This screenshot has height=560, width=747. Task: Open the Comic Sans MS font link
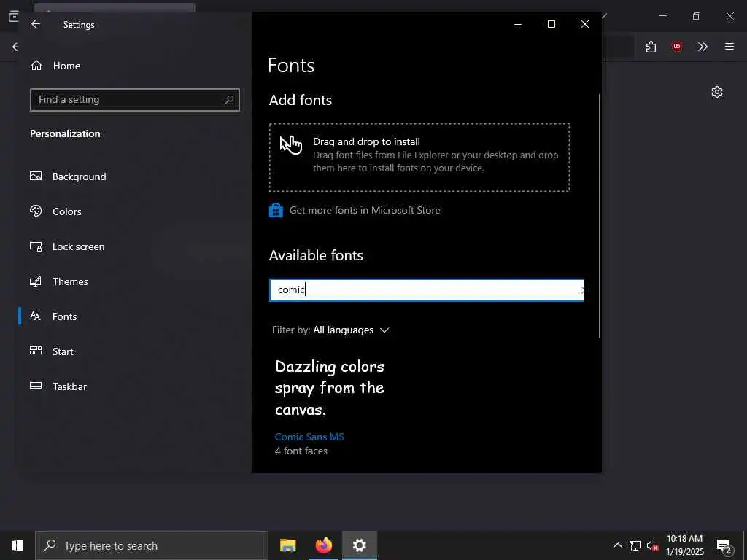coord(309,437)
